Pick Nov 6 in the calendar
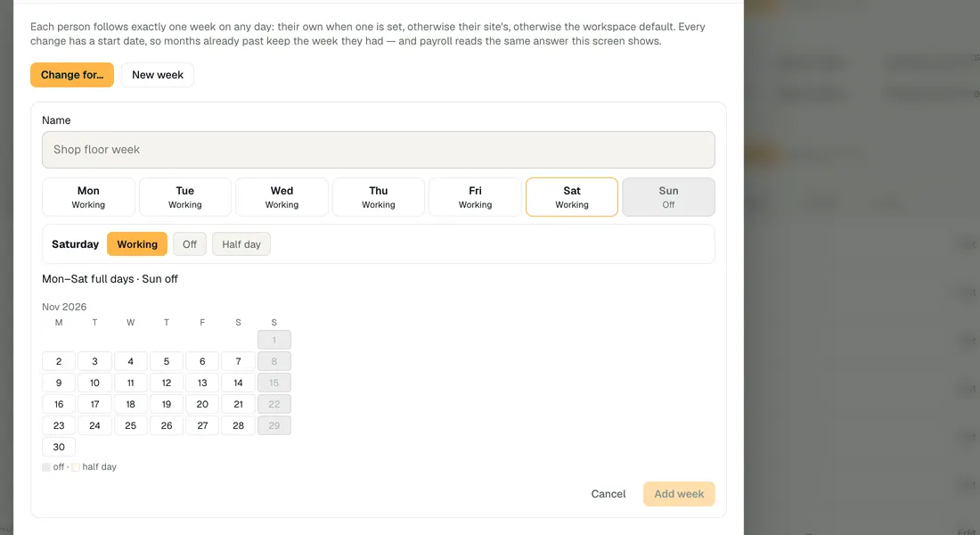The height and width of the screenshot is (535, 980). tap(202, 361)
